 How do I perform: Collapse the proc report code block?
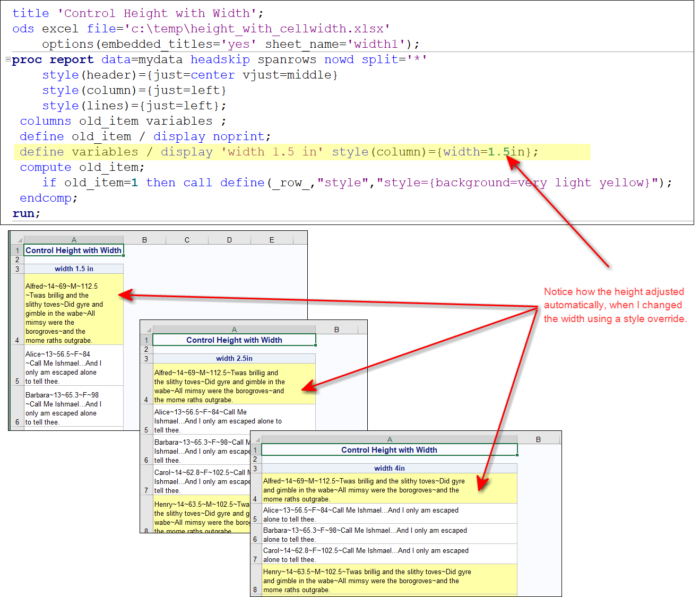pyautogui.click(x=7, y=59)
